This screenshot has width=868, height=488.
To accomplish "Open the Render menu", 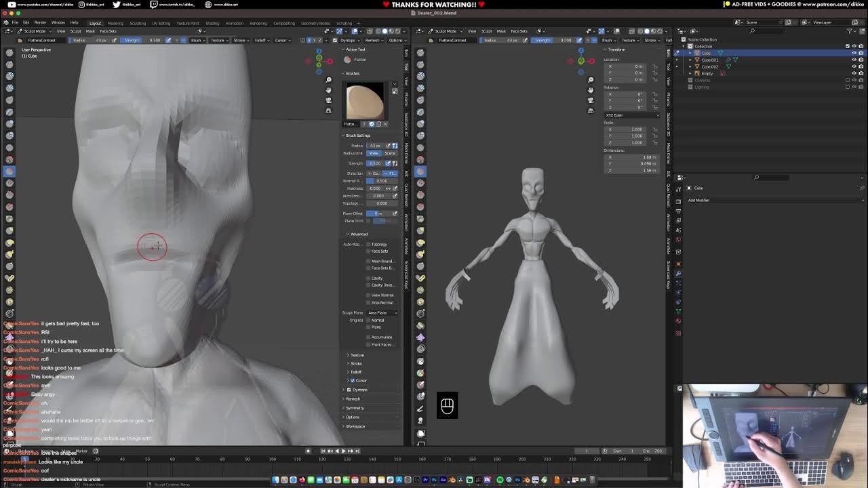I will [41, 22].
